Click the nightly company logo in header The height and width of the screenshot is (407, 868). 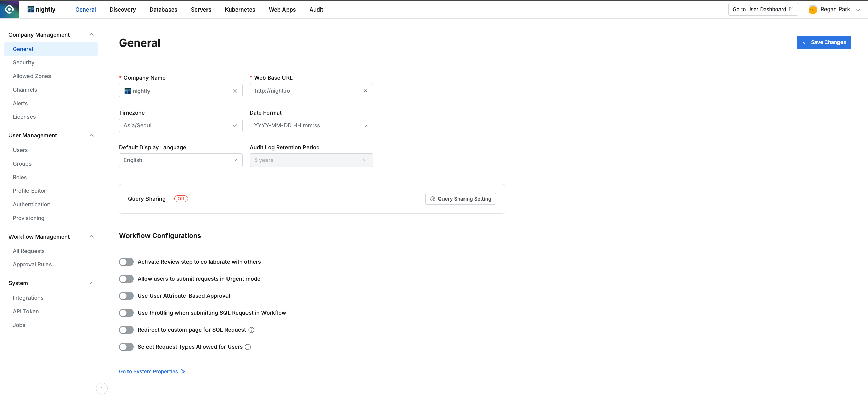pos(31,10)
